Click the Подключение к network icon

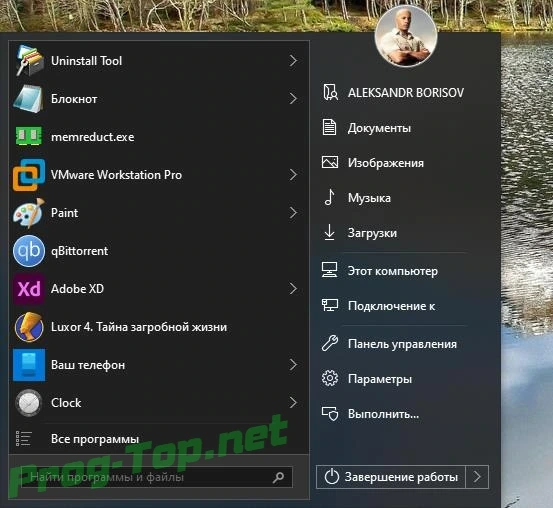(x=330, y=305)
